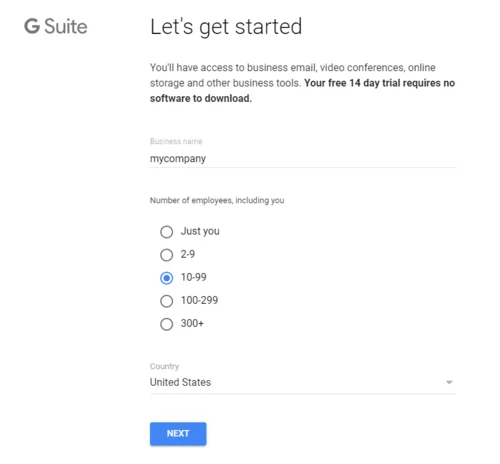Viewport: 500px width, 464px height.
Task: Select the 10-99 employees radio button
Action: [166, 278]
